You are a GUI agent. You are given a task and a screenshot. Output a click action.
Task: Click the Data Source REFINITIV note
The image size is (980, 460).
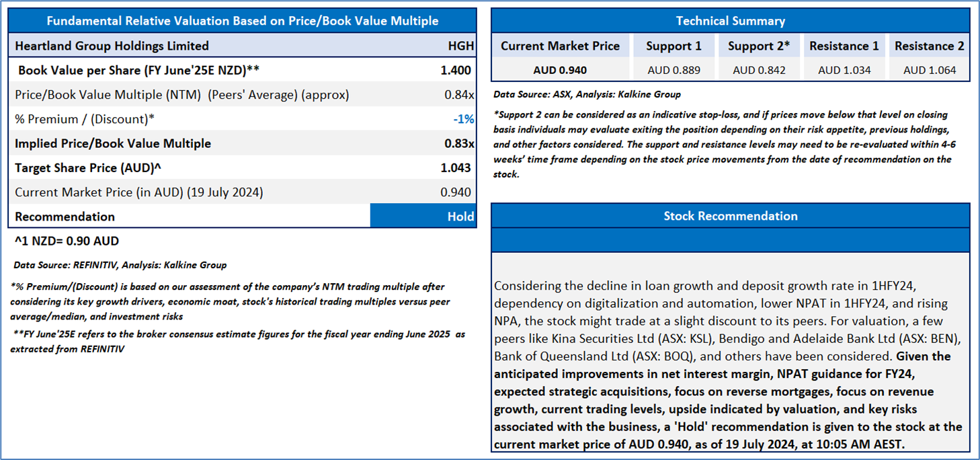coord(120,265)
